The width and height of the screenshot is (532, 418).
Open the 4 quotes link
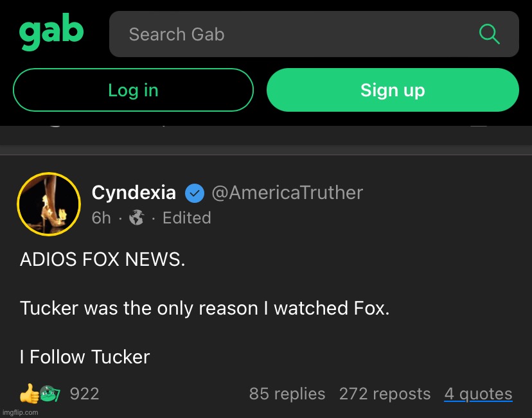point(478,394)
